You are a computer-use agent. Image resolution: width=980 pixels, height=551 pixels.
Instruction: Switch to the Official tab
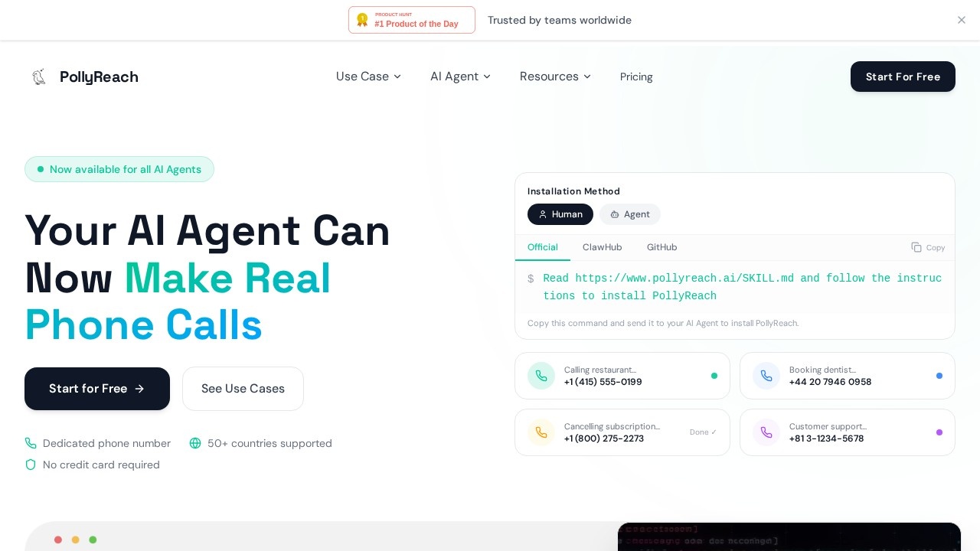[543, 247]
